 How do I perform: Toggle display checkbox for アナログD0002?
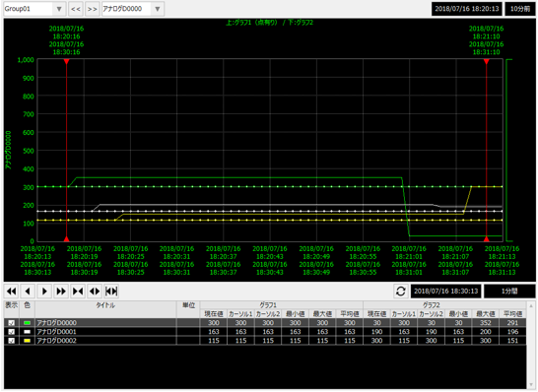tap(11, 341)
